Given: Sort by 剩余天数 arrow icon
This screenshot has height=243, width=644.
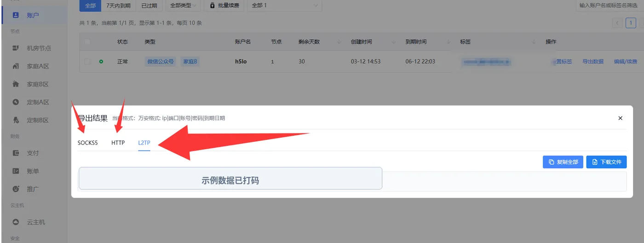Looking at the screenshot, I should [339, 42].
